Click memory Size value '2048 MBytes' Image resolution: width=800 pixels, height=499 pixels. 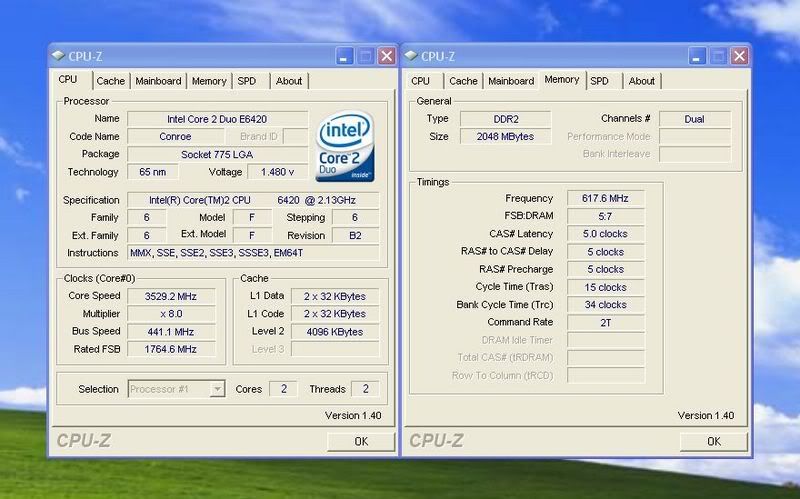coord(506,137)
